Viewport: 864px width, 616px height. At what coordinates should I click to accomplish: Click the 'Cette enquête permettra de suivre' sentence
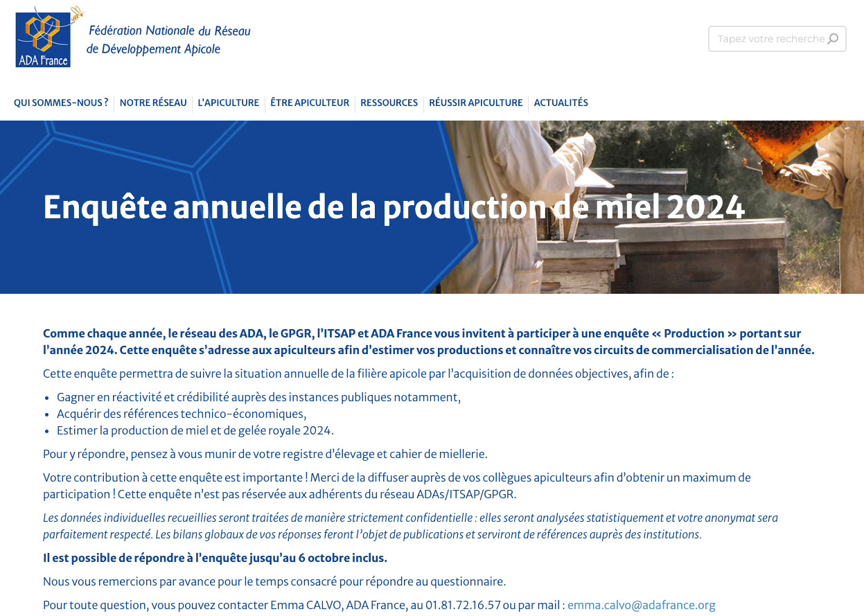[x=358, y=373]
